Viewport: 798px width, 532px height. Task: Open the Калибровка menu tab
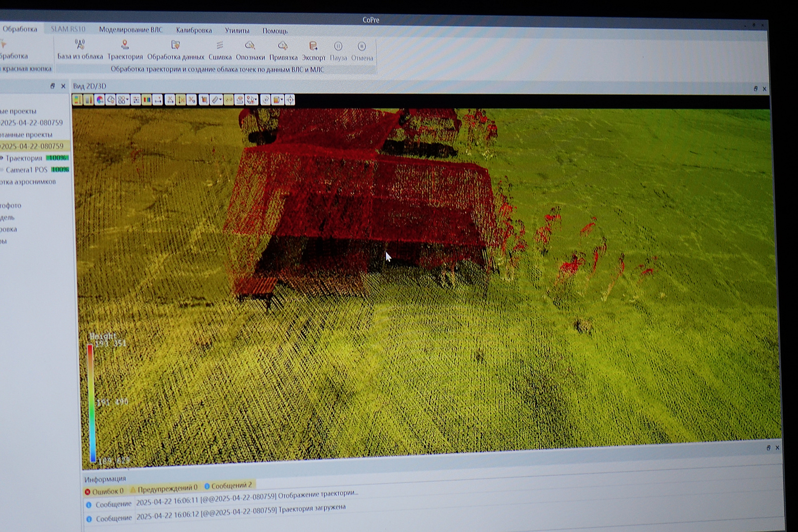194,30
